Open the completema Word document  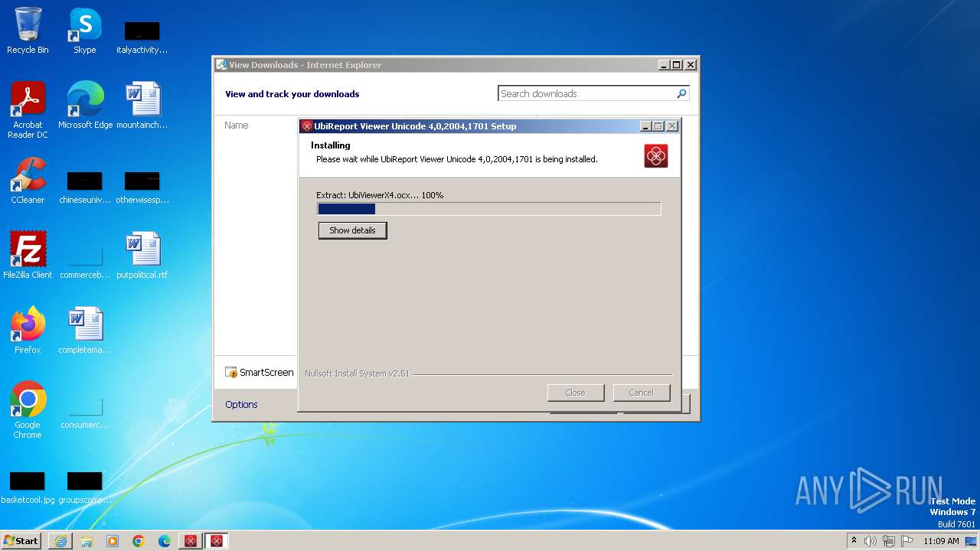pos(85,330)
